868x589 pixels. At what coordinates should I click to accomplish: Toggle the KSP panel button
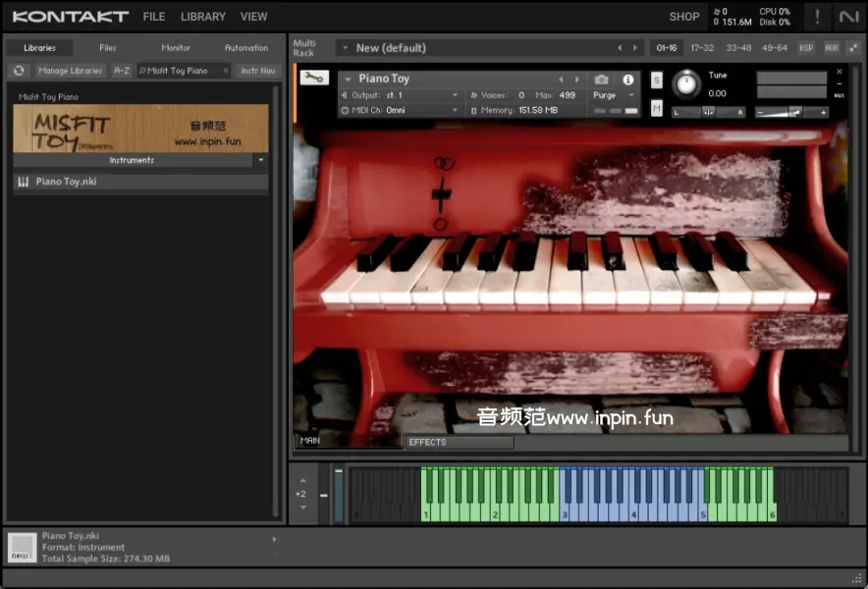pyautogui.click(x=806, y=48)
